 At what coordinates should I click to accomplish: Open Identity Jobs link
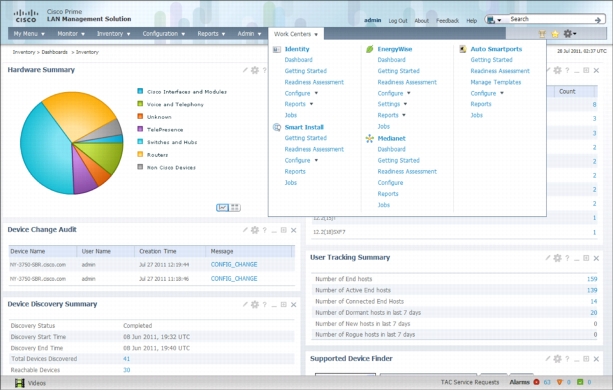tap(291, 115)
